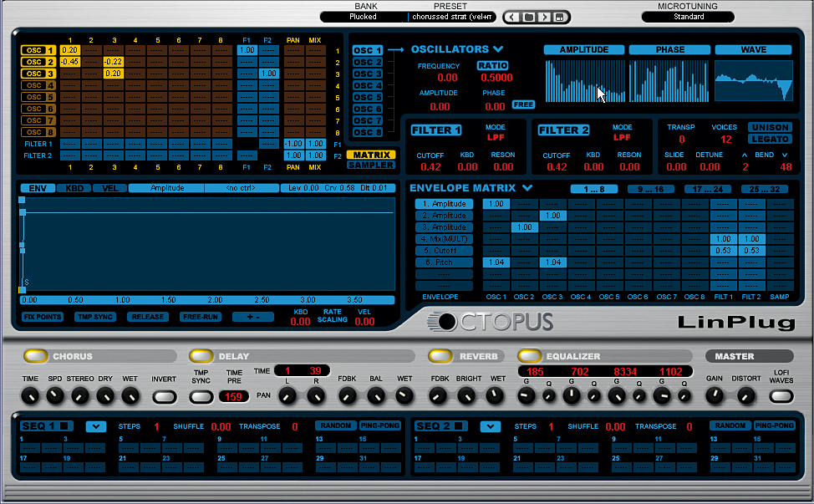Adjust the Chorus SPD knob
The width and height of the screenshot is (814, 504).
pos(54,396)
